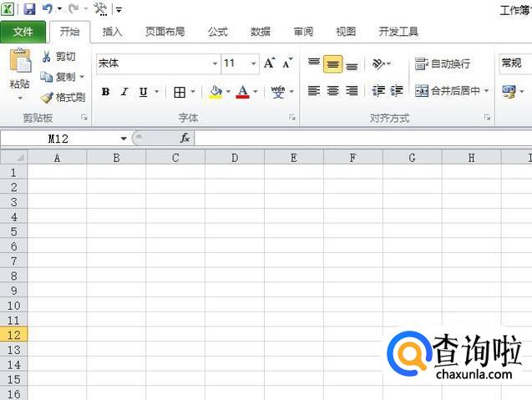Image resolution: width=532 pixels, height=400 pixels.
Task: Toggle the highlighted Middle Align button
Action: (333, 64)
